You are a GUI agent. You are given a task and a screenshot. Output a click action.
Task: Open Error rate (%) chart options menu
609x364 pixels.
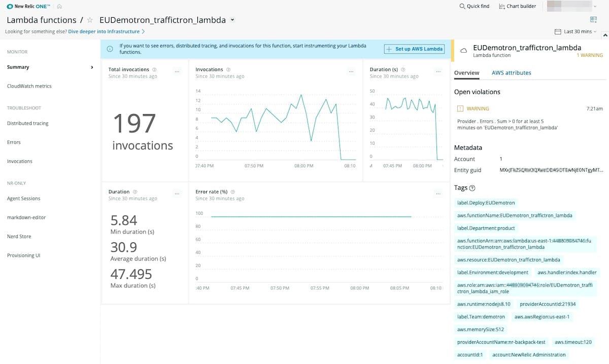click(438, 194)
